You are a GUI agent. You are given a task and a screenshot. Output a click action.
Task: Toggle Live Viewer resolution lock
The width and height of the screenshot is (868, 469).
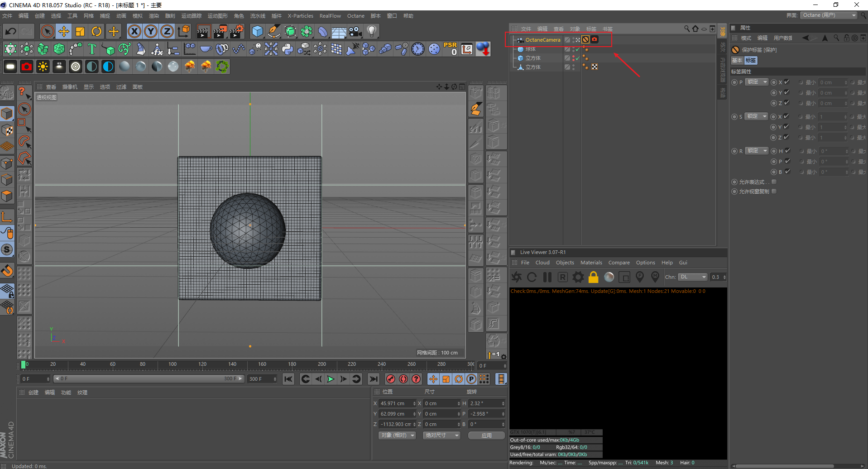(x=594, y=277)
